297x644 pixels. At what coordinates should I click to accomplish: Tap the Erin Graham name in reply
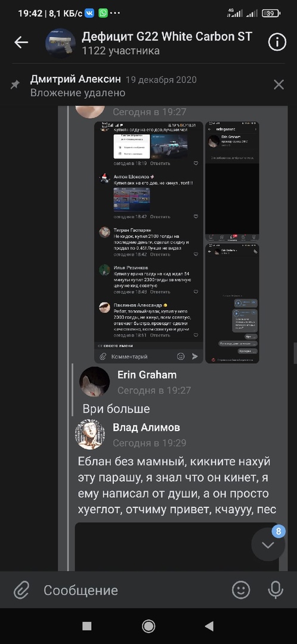click(147, 374)
